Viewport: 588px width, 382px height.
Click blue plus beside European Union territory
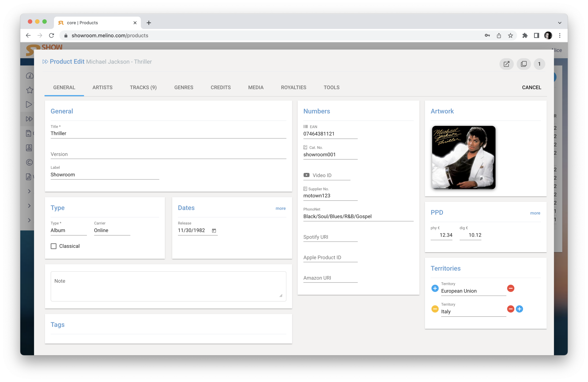[x=435, y=288]
